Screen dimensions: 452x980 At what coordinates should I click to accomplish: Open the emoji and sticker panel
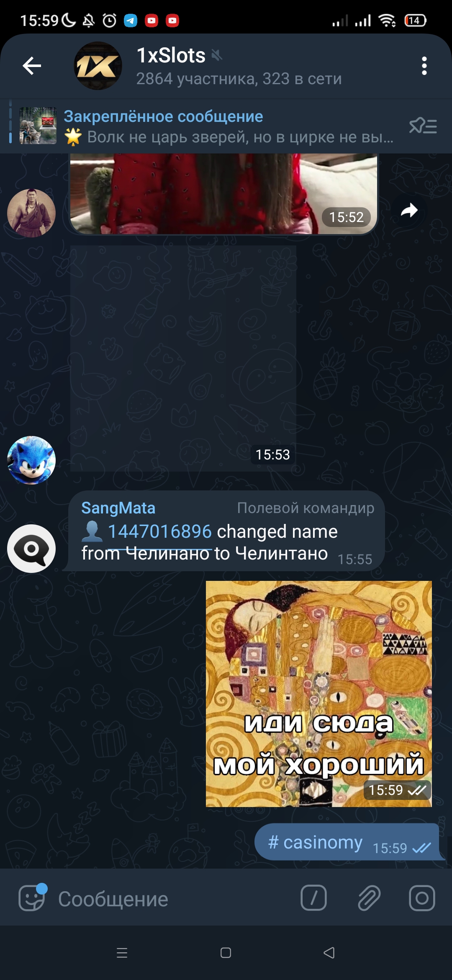pyautogui.click(x=32, y=897)
